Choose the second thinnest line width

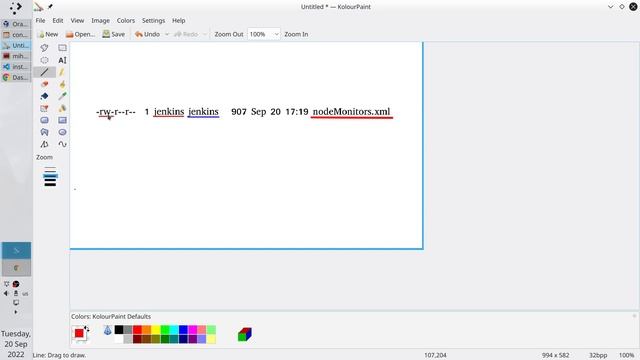(50, 171)
